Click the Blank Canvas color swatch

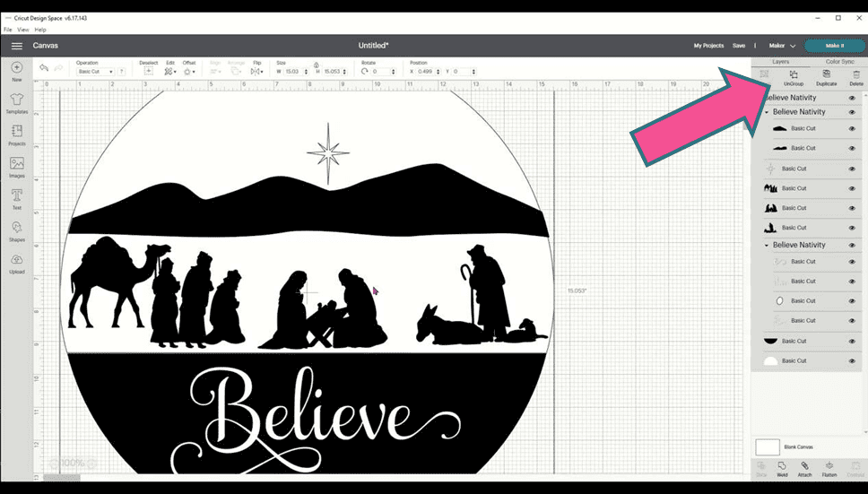768,447
